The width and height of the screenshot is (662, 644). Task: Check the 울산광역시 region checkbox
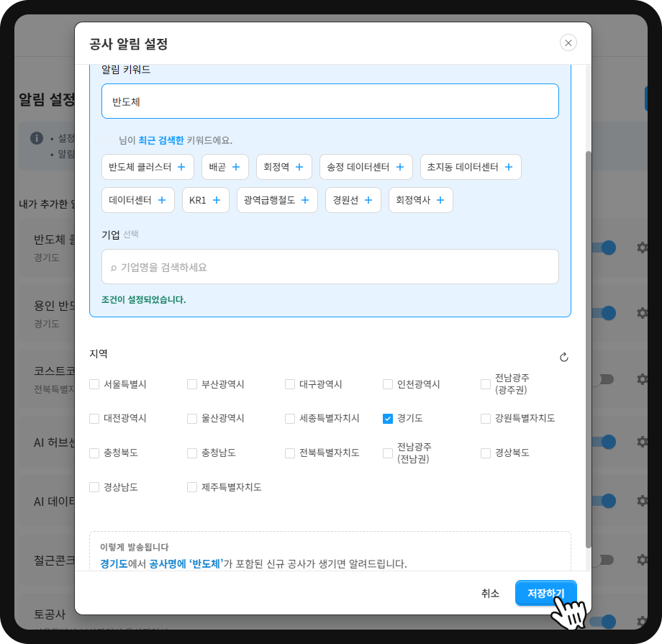coord(192,419)
